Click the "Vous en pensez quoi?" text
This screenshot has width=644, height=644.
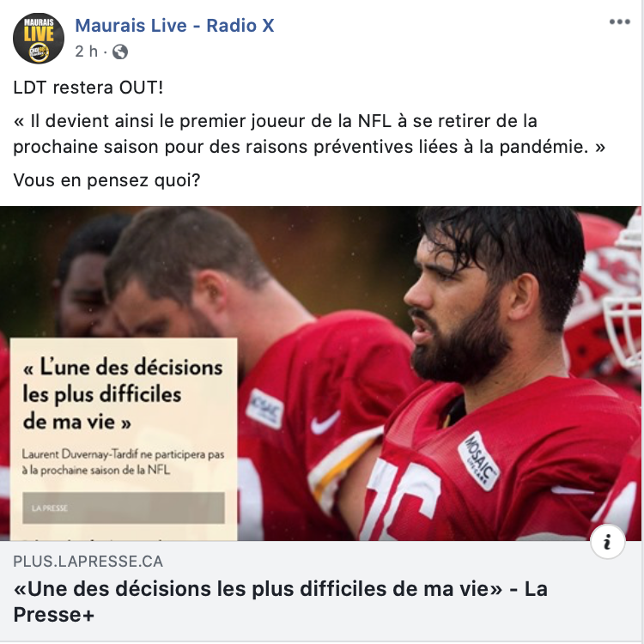coord(106,180)
